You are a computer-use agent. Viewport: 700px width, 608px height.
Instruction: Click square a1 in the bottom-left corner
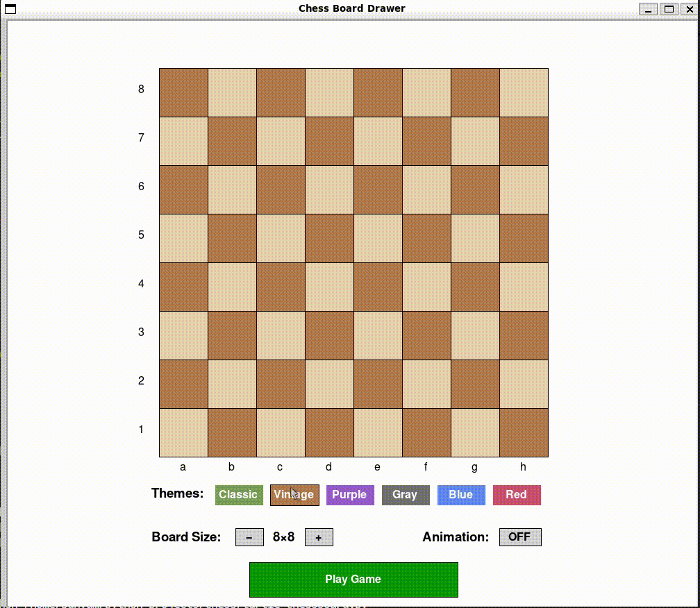pos(183,432)
